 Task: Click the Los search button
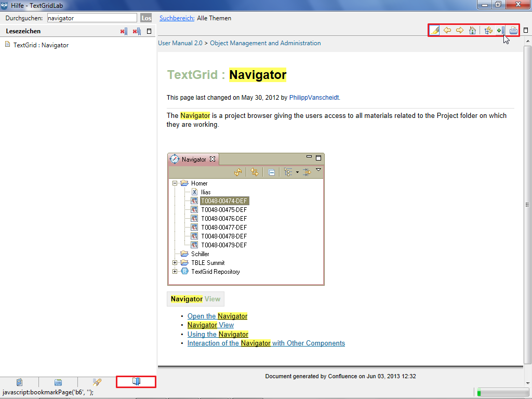click(147, 18)
